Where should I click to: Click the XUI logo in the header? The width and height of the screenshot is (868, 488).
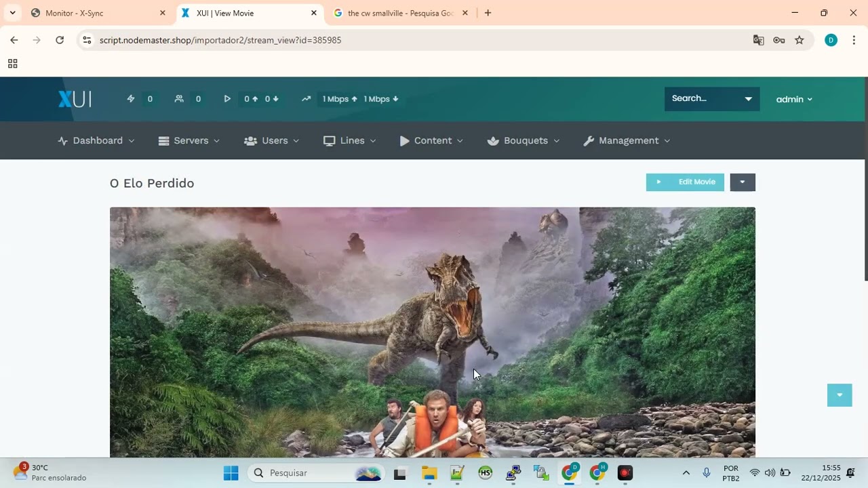pos(75,99)
